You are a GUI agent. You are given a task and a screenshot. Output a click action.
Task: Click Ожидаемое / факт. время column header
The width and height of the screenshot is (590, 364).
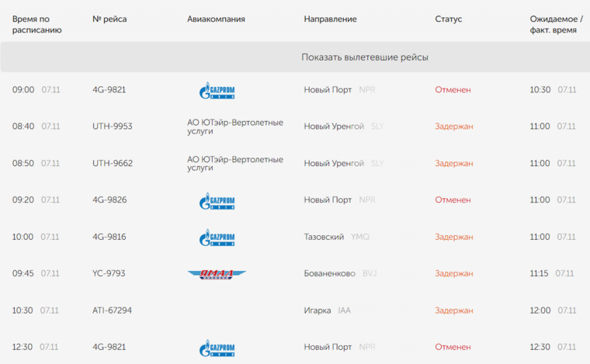[556, 24]
